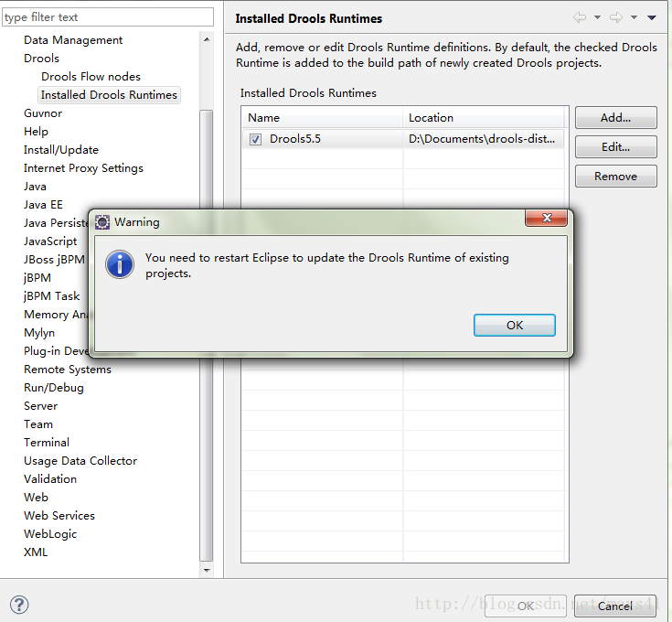The height and width of the screenshot is (622, 672).
Task: Open the forward history dropdown arrow
Action: pyautogui.click(x=634, y=17)
